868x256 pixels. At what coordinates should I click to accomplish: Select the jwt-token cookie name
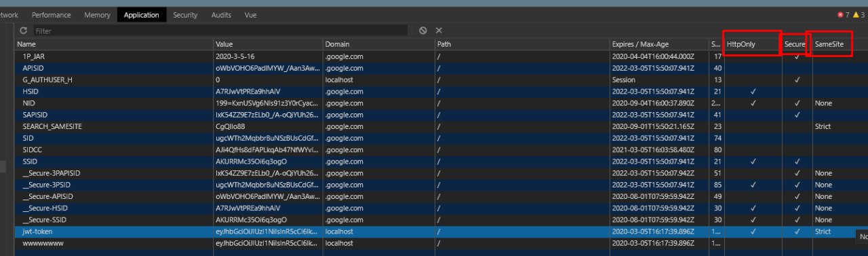[38, 232]
